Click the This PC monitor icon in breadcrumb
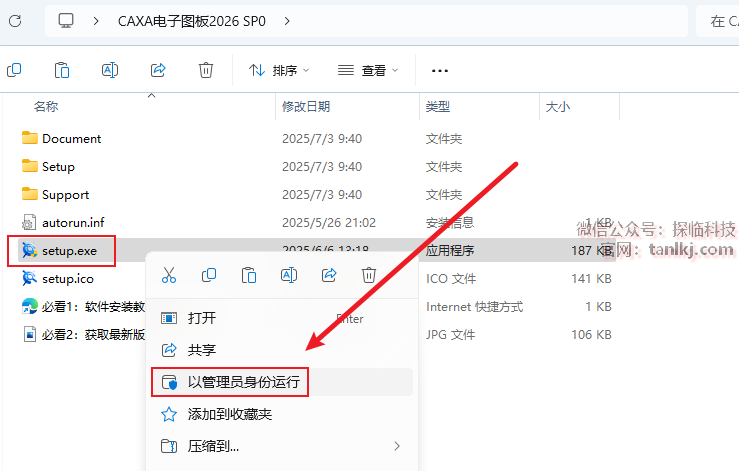This screenshot has height=471, width=739. tap(66, 21)
